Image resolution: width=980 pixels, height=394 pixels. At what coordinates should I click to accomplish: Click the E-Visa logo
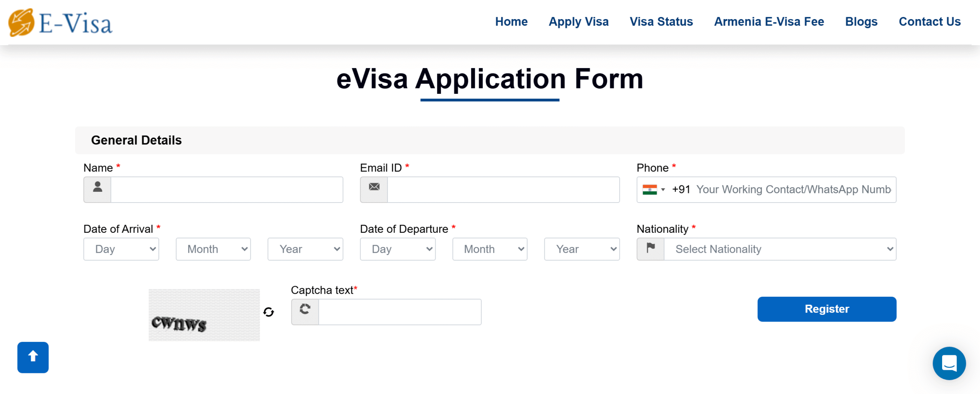coord(60,23)
